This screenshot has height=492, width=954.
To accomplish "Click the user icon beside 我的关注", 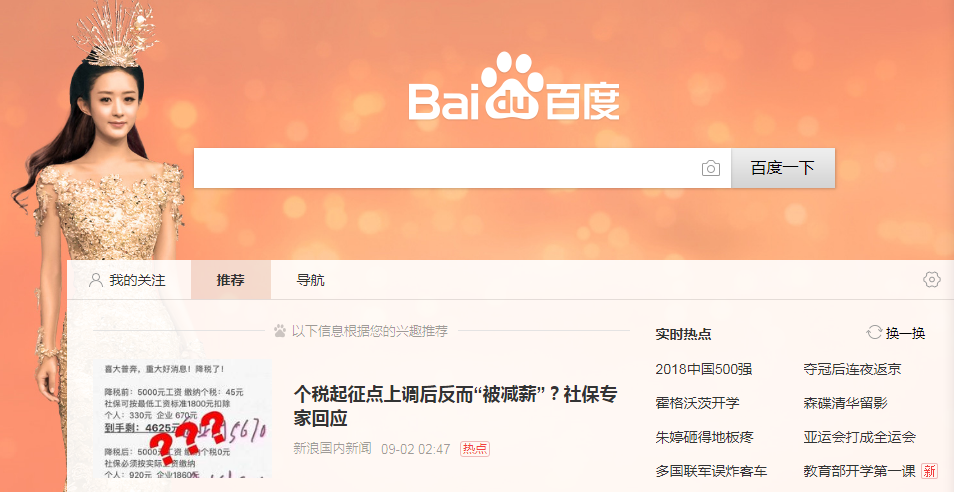I will click(96, 280).
